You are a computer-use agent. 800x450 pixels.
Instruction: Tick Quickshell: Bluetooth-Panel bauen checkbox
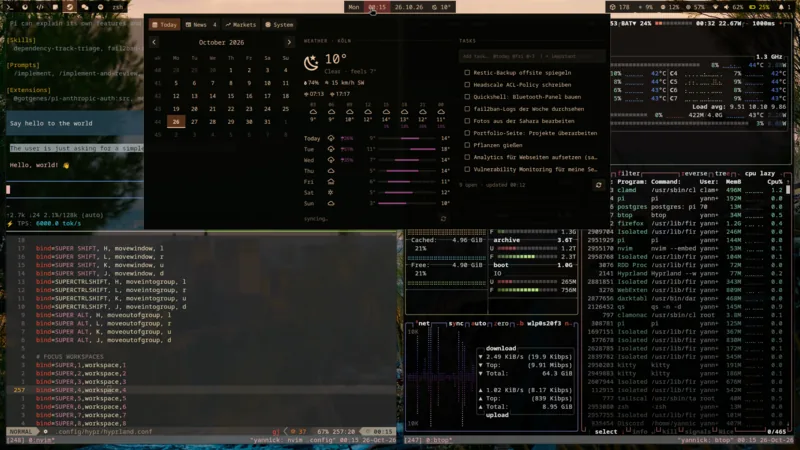tap(467, 96)
